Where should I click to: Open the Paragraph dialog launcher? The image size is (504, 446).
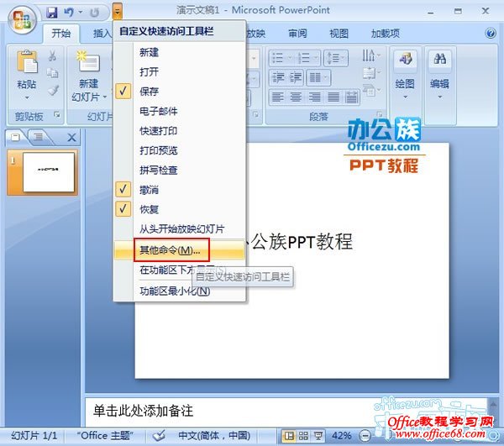coord(380,114)
